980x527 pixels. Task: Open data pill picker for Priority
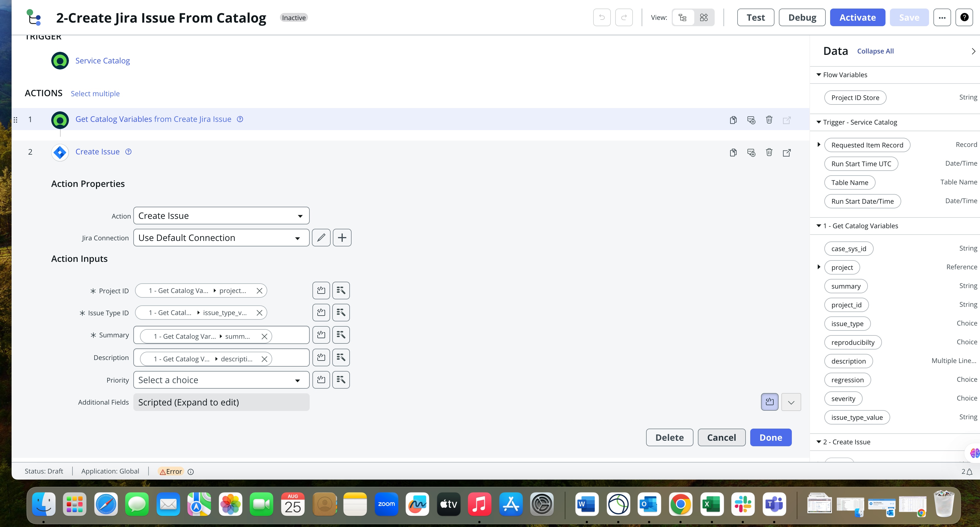341,380
